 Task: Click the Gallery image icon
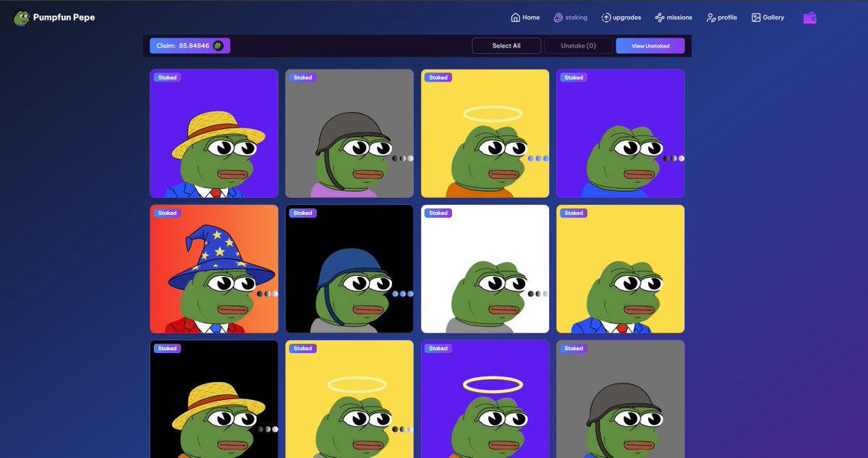756,17
